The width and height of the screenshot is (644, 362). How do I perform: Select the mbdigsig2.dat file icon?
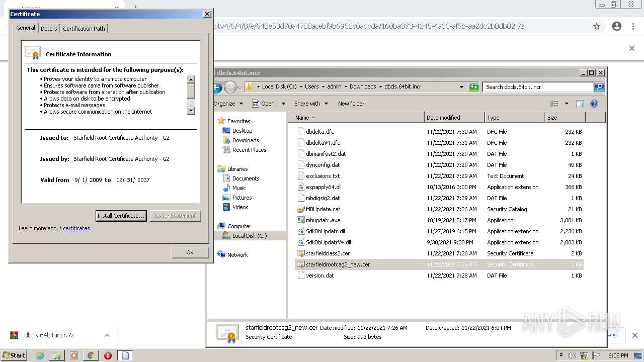[x=301, y=198]
